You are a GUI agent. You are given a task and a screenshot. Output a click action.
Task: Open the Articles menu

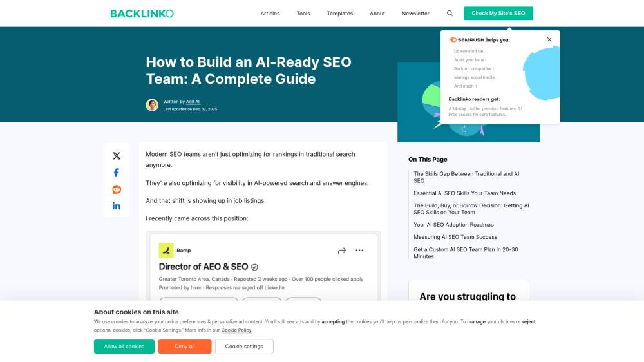click(x=270, y=14)
